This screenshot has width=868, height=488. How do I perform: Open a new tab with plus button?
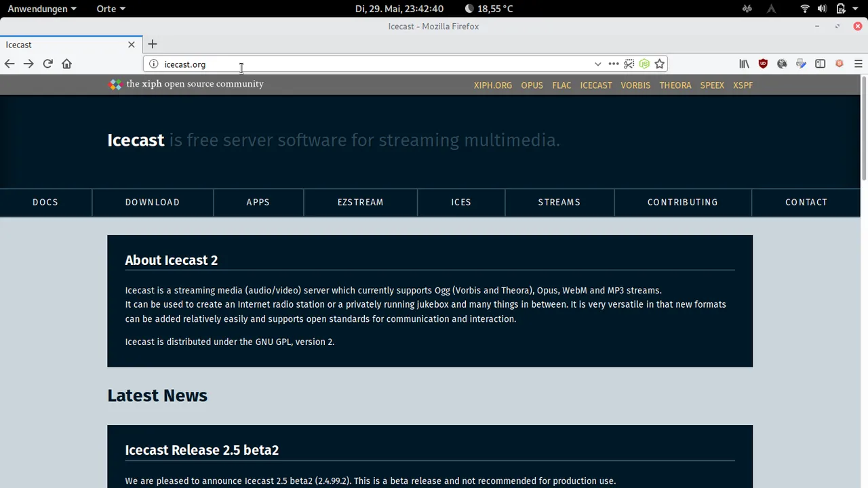point(153,45)
